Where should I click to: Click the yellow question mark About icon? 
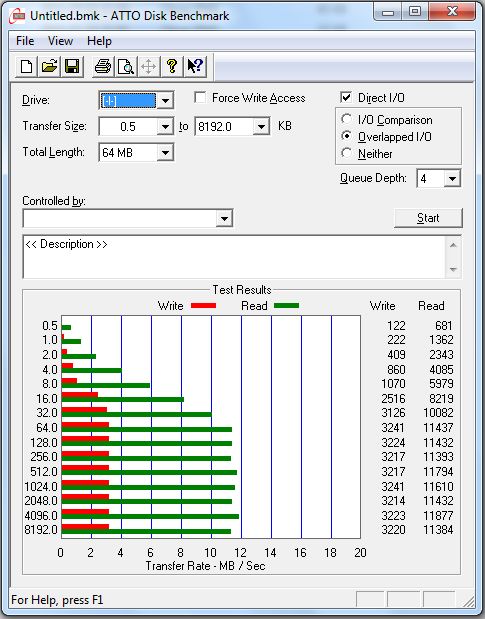[x=172, y=66]
